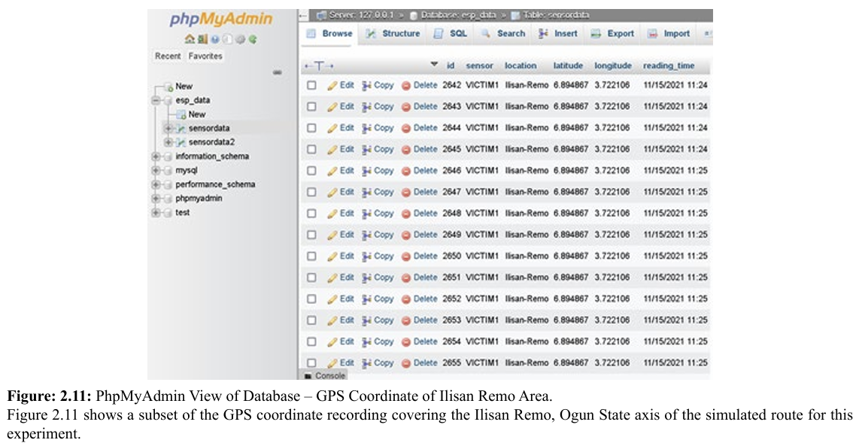
Task: Expand the mysql database node
Action: (x=156, y=171)
